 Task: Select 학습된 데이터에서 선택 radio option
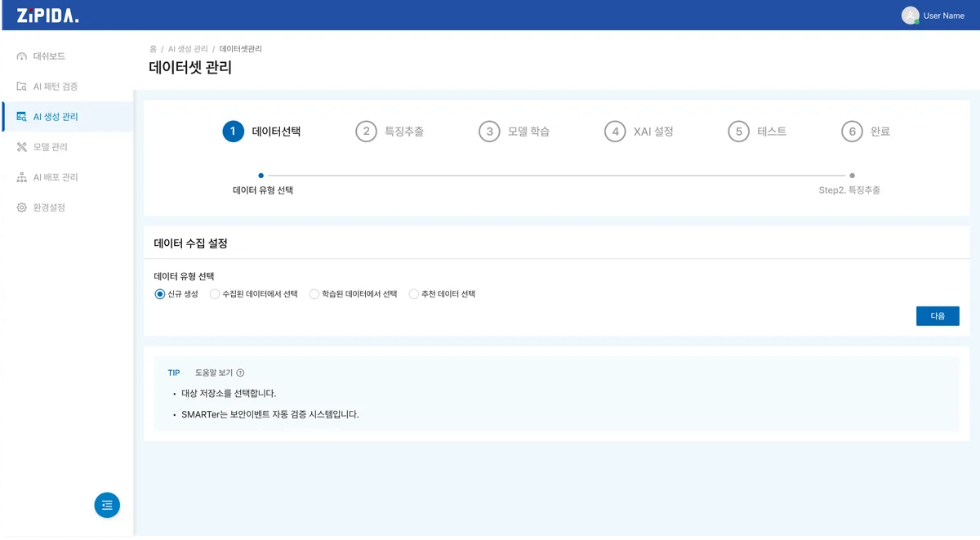click(314, 294)
